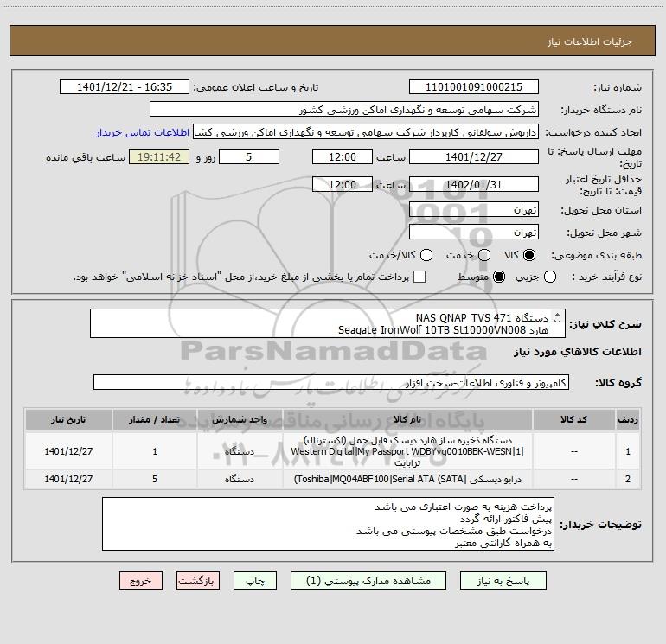Tick the اسناد خزانه اسلامی payment checkbox

[419, 277]
